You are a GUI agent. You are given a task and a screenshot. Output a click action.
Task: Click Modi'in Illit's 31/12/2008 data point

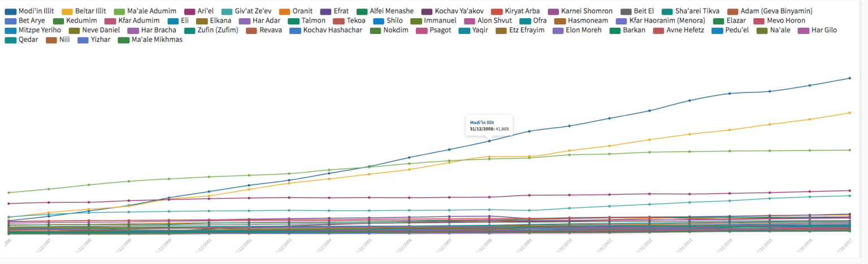click(489, 141)
